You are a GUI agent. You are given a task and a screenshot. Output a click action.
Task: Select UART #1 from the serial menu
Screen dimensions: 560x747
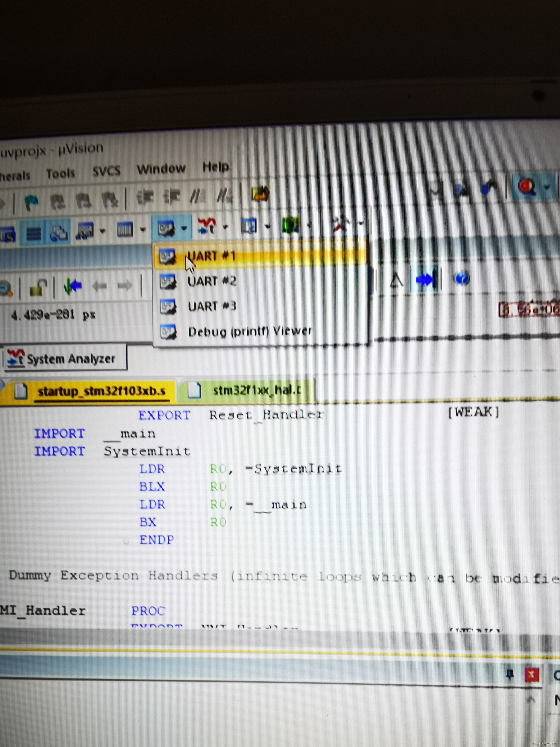[x=211, y=256]
